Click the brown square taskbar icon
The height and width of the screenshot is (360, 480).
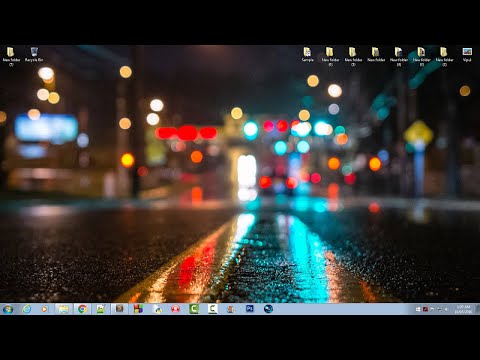(119, 309)
